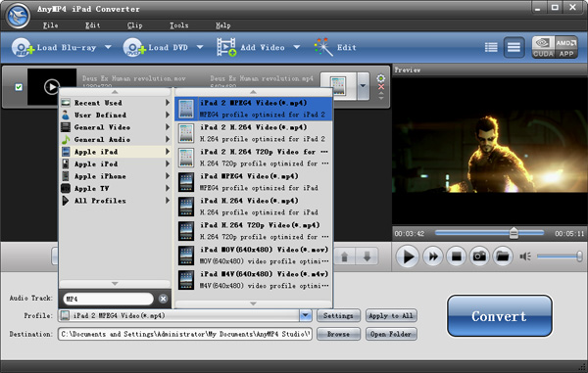Click Open Folder button
The height and width of the screenshot is (373, 588).
391,334
